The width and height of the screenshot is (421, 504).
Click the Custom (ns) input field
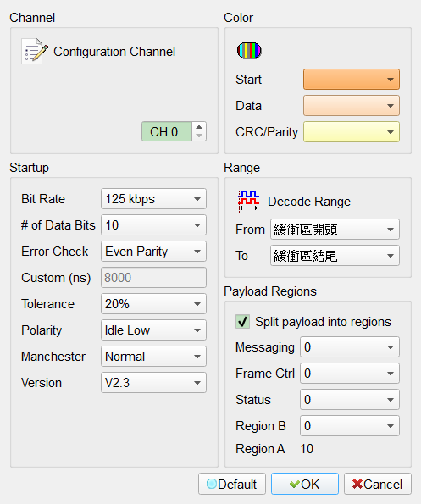point(153,277)
